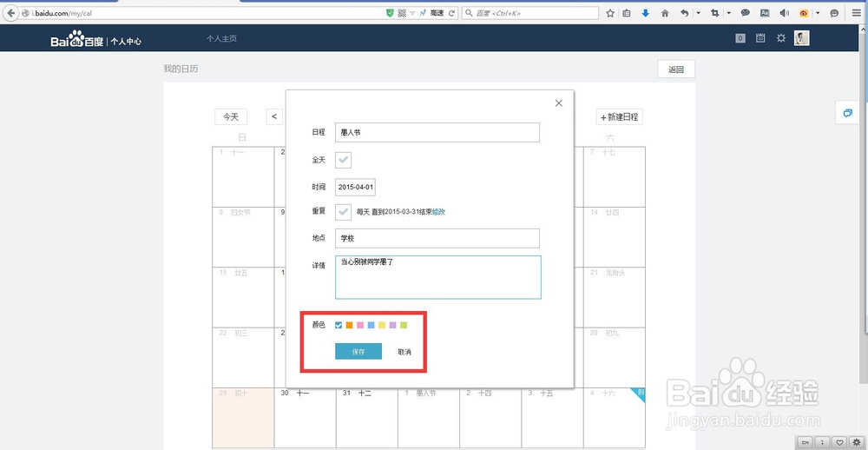Click the dark speech bubble toolbar icon
Viewport: 868px width, 450px height.
point(746,13)
